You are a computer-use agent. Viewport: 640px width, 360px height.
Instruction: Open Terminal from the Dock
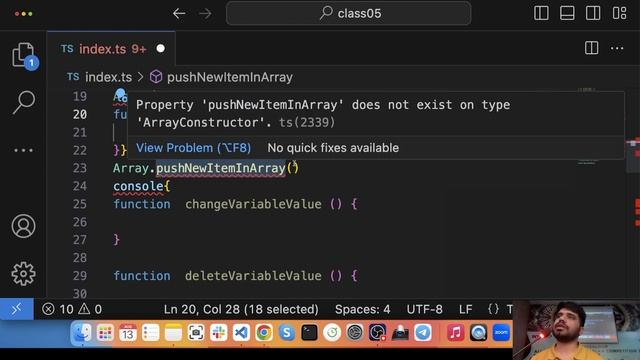point(309,333)
